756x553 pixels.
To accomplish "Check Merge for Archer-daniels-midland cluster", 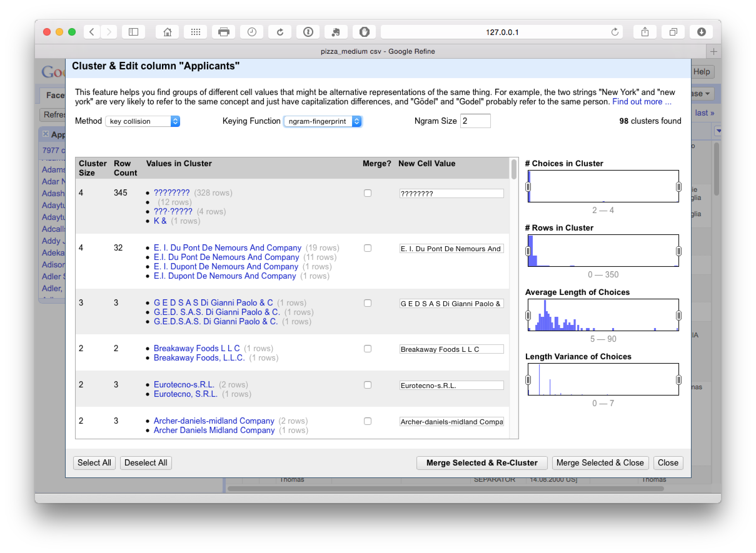I will point(367,421).
